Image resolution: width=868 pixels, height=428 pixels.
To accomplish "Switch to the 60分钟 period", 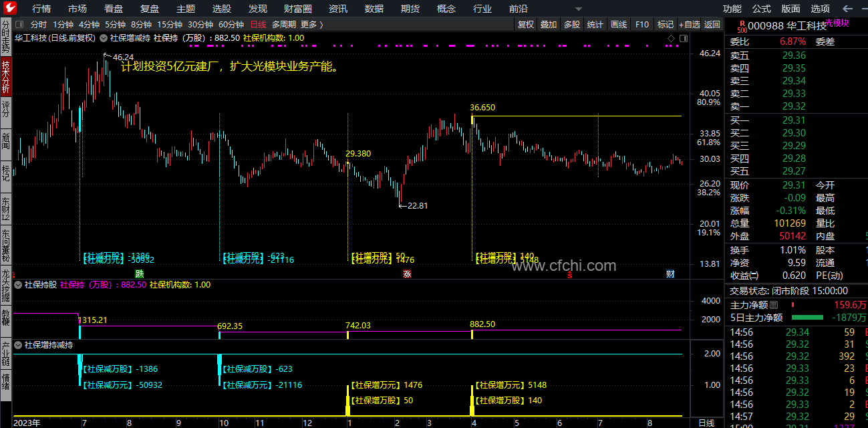I will (x=231, y=24).
